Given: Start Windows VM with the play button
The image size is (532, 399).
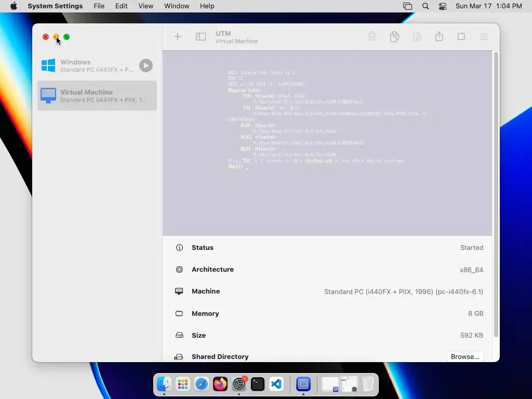Looking at the screenshot, I should point(146,65).
